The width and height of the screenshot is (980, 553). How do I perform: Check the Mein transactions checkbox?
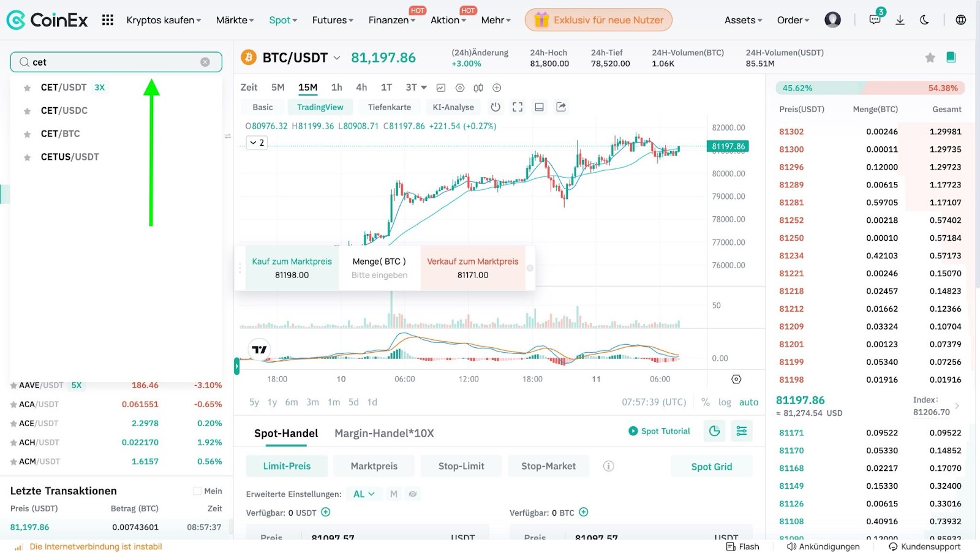197,491
